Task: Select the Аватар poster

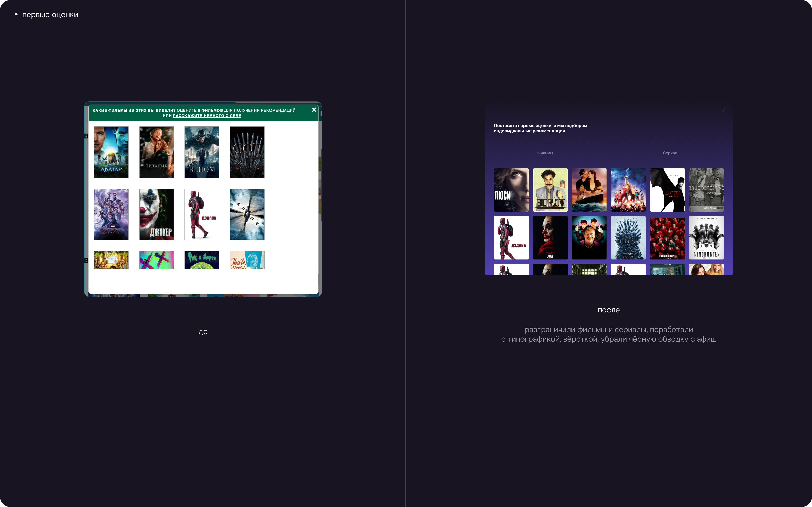Action: [111, 152]
